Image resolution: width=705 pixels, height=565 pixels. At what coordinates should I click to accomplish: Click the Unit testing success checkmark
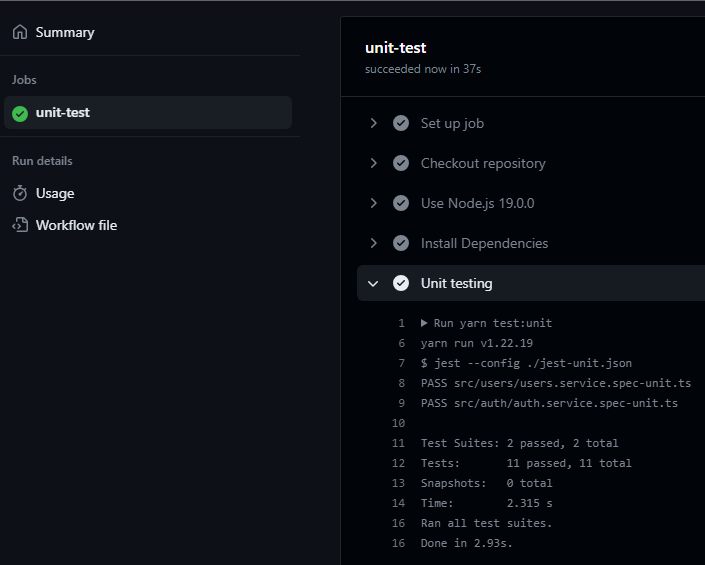click(401, 283)
